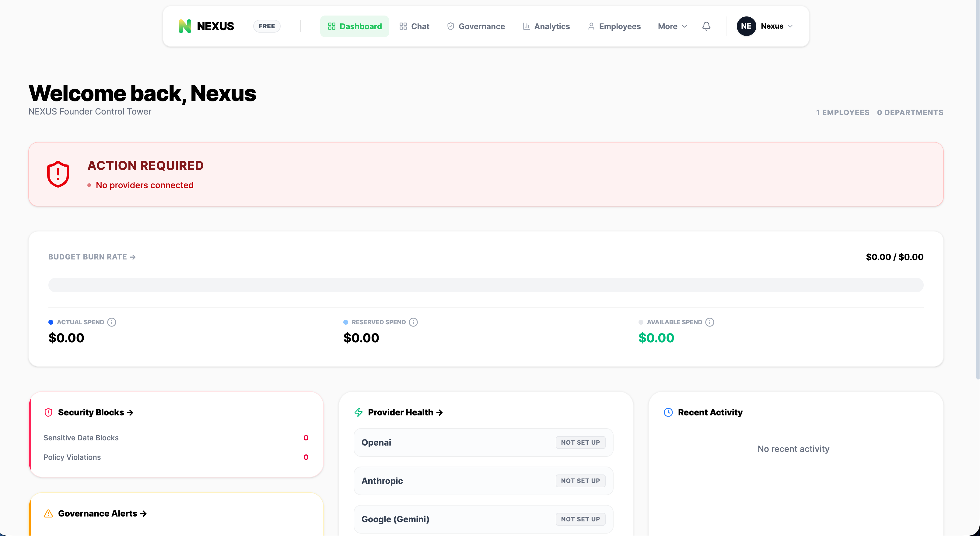Click NOT SET UP badge for Openai
Viewport: 980px width, 536px height.
coord(580,442)
